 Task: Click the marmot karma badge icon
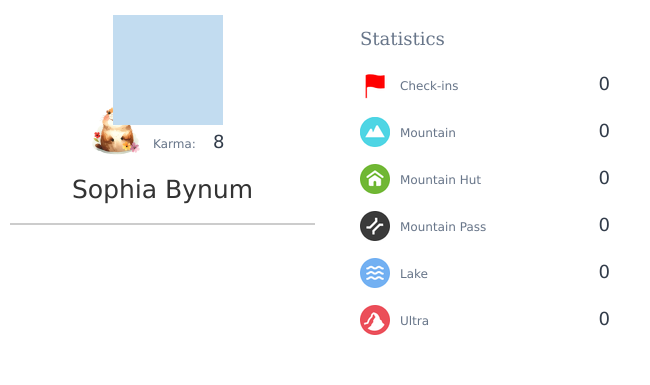[x=116, y=131]
